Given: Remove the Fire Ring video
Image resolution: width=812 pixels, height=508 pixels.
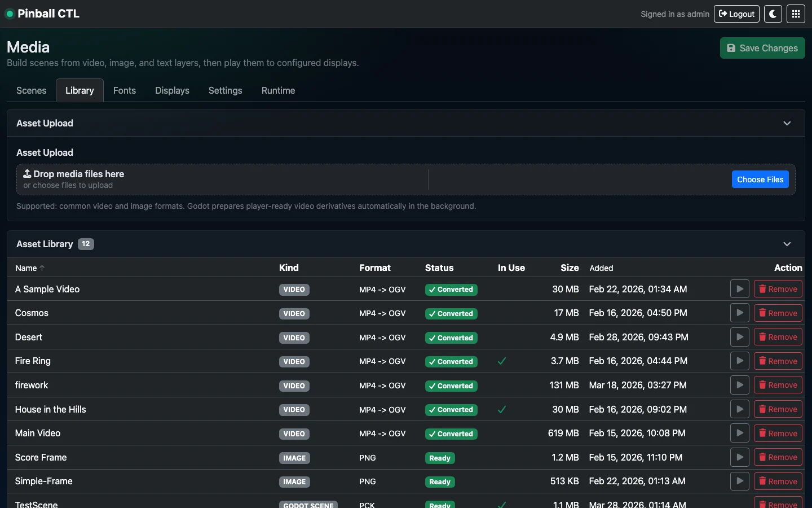Looking at the screenshot, I should [x=778, y=361].
